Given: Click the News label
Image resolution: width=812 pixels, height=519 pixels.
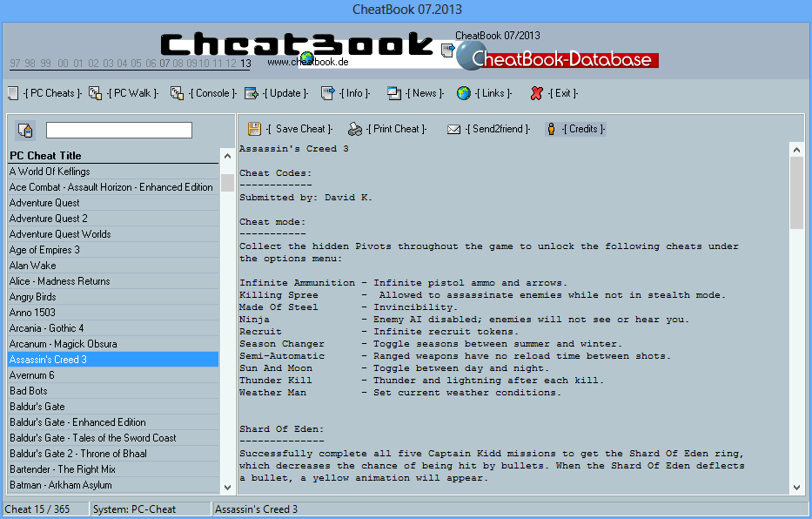Looking at the screenshot, I should click(x=425, y=93).
